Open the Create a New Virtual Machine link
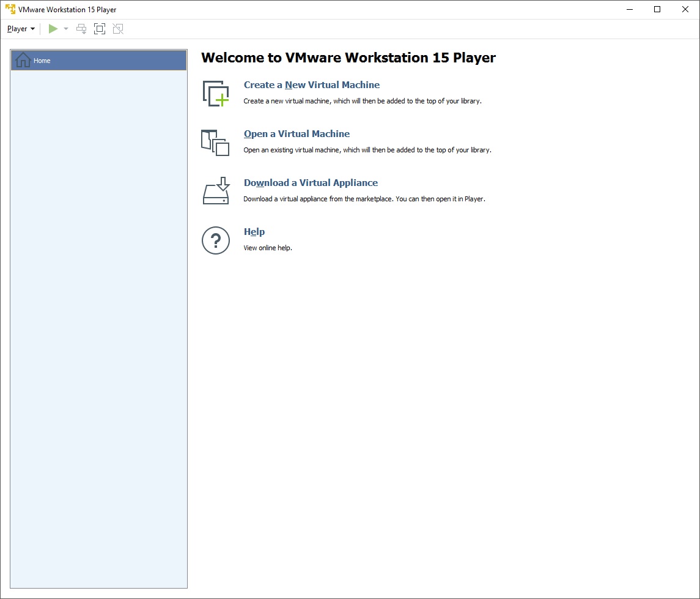The height and width of the screenshot is (599, 700). (x=312, y=85)
